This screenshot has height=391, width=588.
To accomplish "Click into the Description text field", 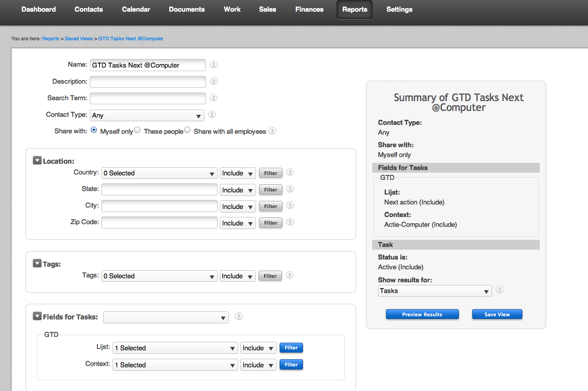I will tap(147, 82).
